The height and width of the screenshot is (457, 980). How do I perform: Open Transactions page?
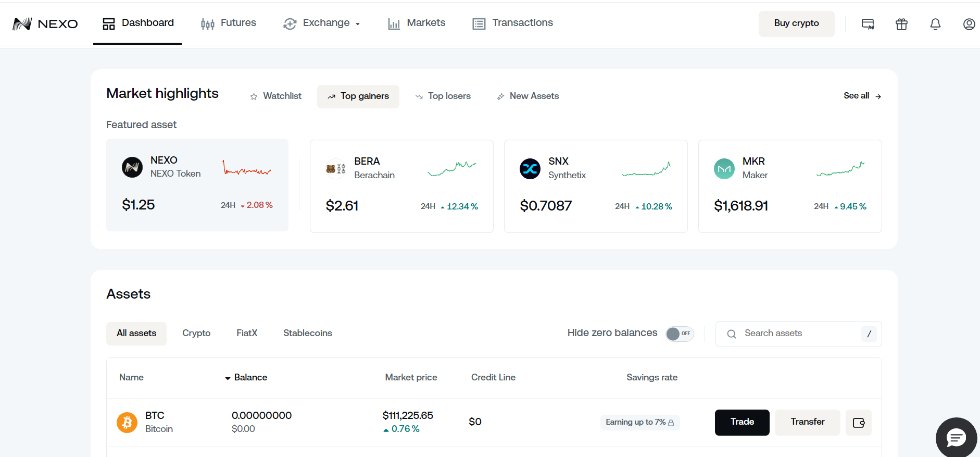point(513,23)
